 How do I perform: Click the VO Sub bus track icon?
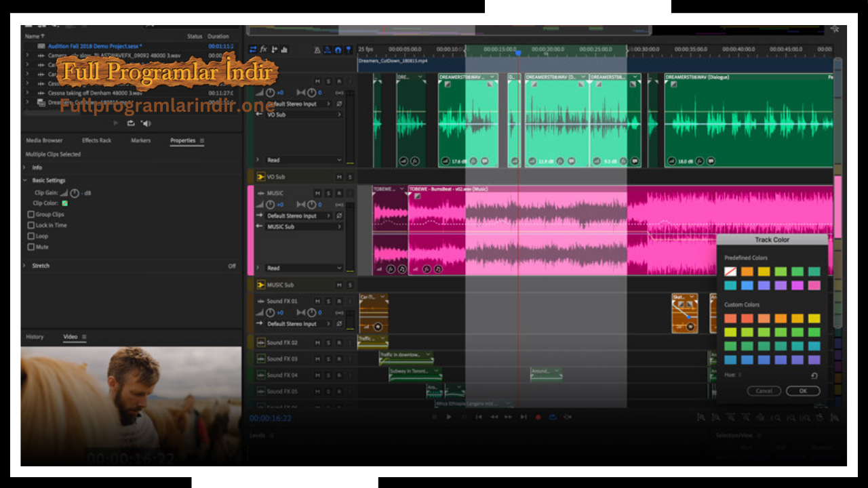click(x=260, y=177)
